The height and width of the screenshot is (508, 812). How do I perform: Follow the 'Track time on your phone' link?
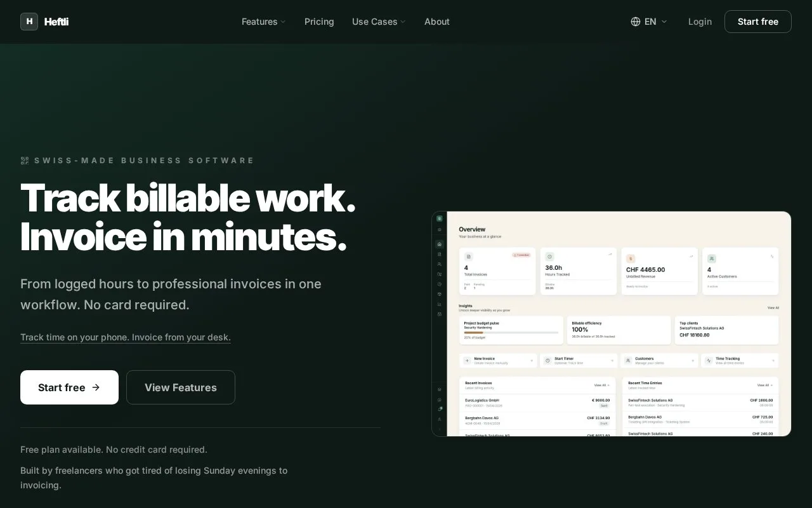tap(126, 337)
